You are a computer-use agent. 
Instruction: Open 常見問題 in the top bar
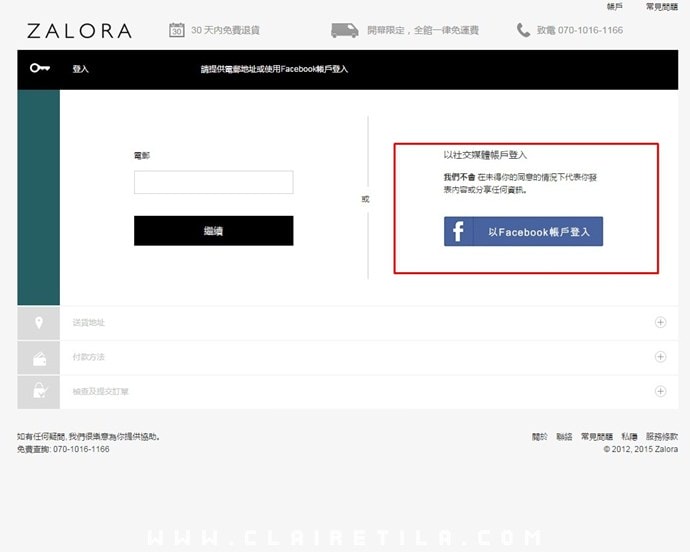pyautogui.click(x=661, y=7)
